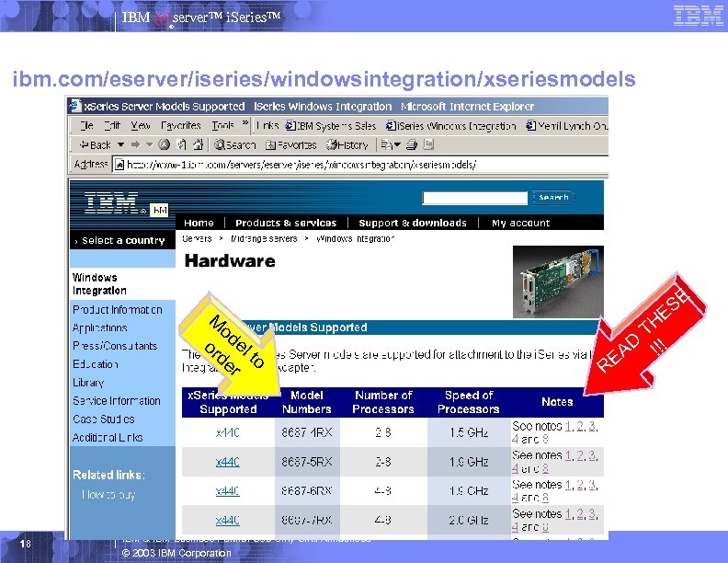This screenshot has width=728, height=563.
Task: Open the iSeries Windows Integration links shortcut
Action: click(x=450, y=126)
